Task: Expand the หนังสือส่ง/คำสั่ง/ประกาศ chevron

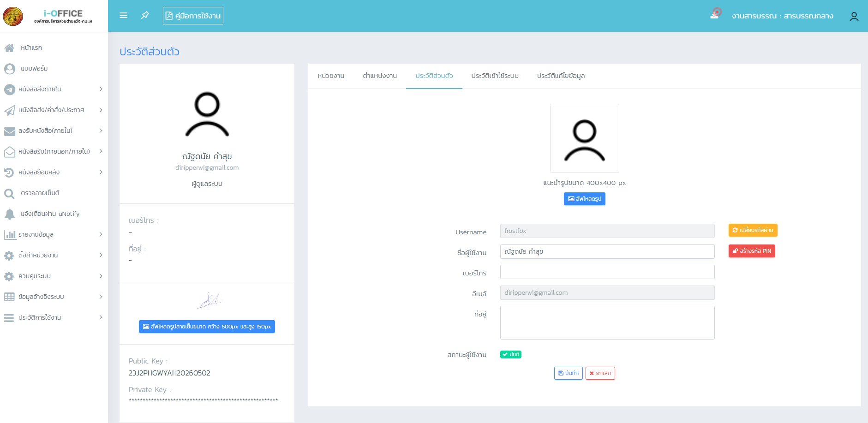Action: 101,110
